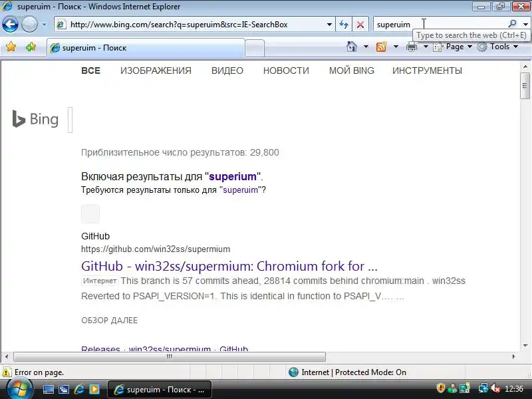Viewport: 532px width, 399px height.
Task: Open the Favorites Center star icon
Action: click(x=11, y=47)
